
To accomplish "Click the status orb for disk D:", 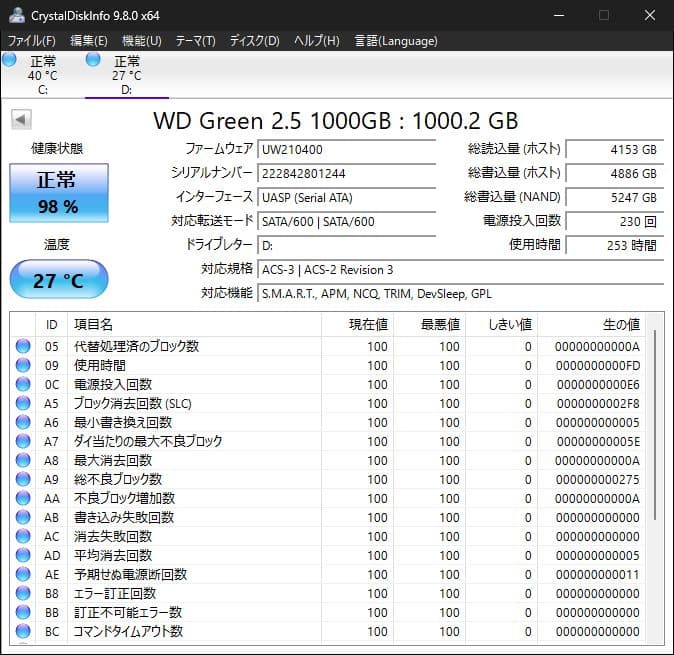I will 93,60.
